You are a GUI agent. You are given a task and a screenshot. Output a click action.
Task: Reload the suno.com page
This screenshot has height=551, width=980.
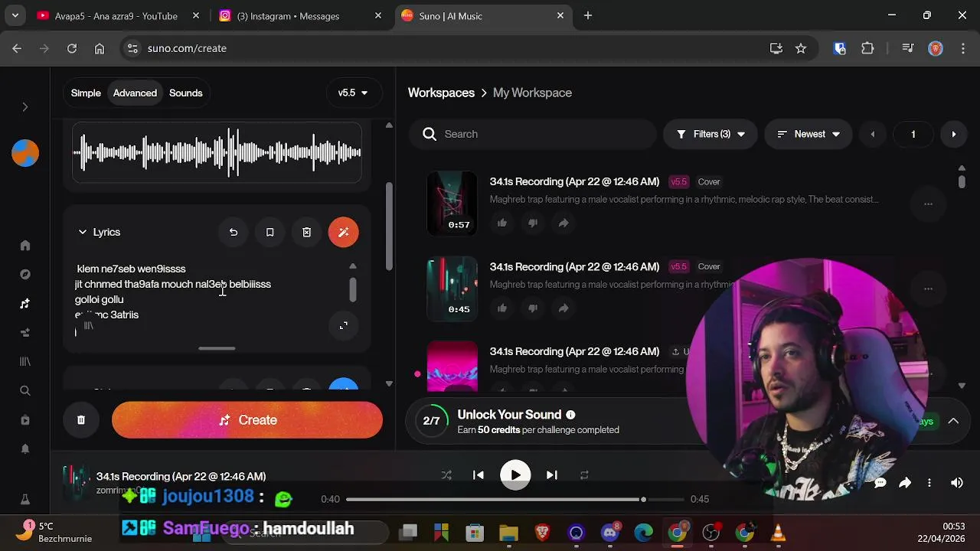click(x=72, y=48)
